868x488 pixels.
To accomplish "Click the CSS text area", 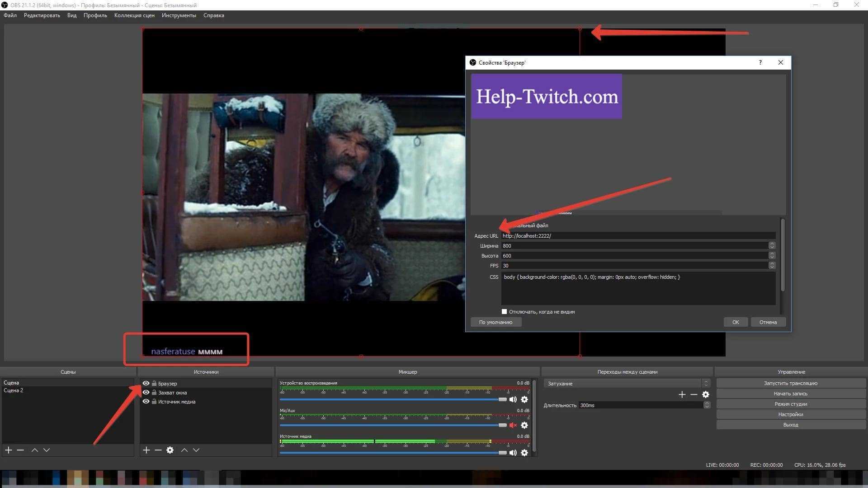I will 638,288.
